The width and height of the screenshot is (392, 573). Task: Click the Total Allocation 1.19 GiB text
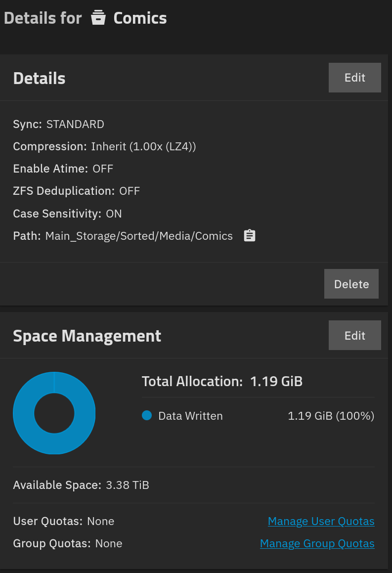(x=222, y=382)
